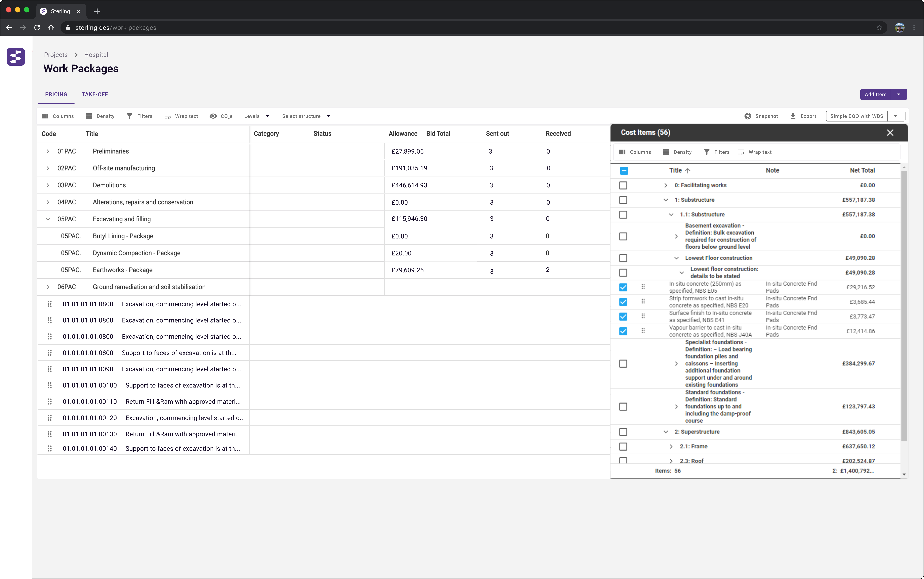
Task: Open a new browser tab
Action: (x=97, y=11)
